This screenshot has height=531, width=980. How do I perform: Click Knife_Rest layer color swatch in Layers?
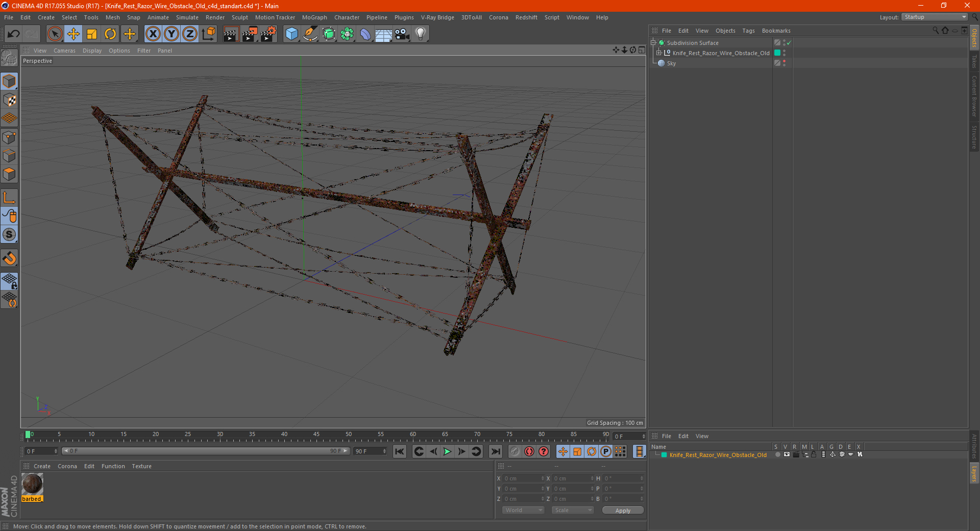664,455
